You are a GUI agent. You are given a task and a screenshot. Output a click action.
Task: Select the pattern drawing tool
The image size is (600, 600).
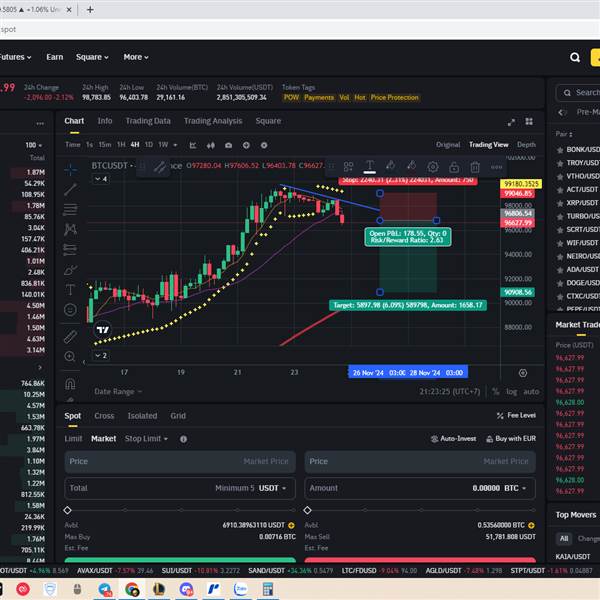(70, 229)
